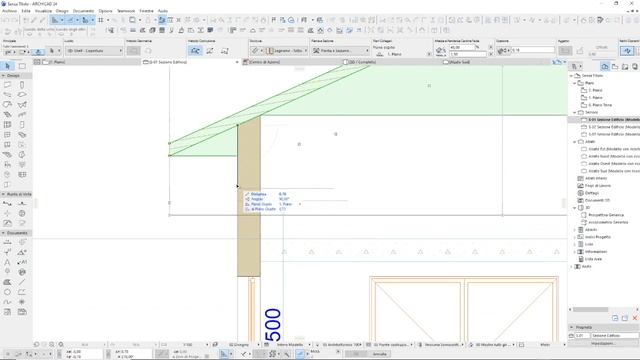The width and height of the screenshot is (640, 360).
Task: Select the Marquee tool
Action: click(x=22, y=66)
